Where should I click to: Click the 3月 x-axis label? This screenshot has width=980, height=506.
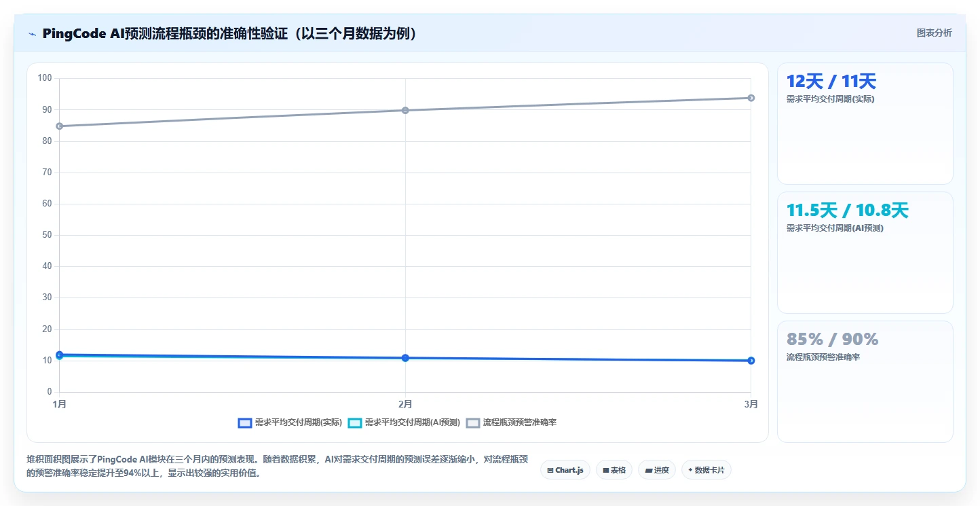(751, 404)
